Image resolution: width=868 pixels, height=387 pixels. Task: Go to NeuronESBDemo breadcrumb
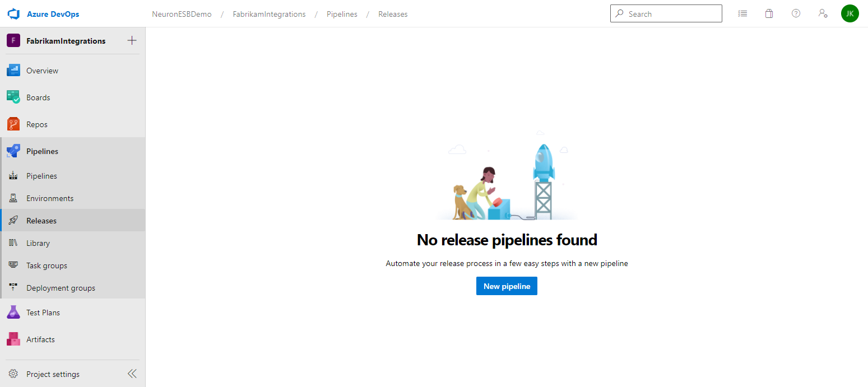(182, 14)
